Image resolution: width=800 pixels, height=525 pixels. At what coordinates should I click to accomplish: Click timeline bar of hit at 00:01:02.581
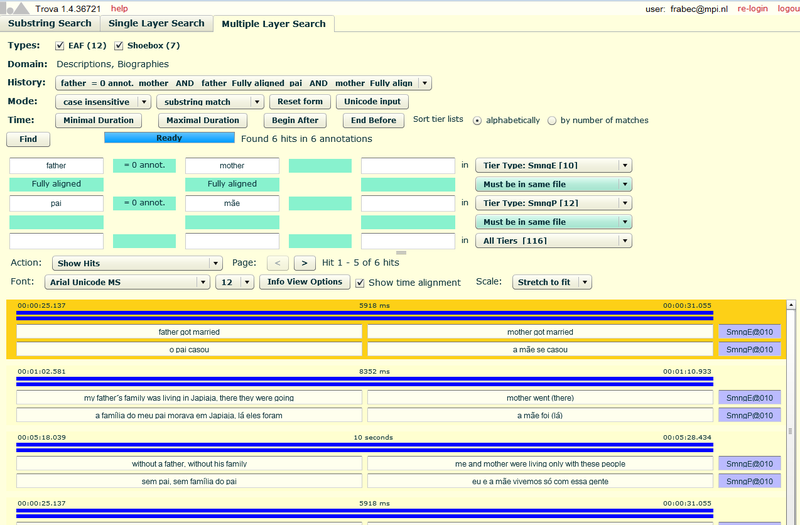(x=364, y=382)
